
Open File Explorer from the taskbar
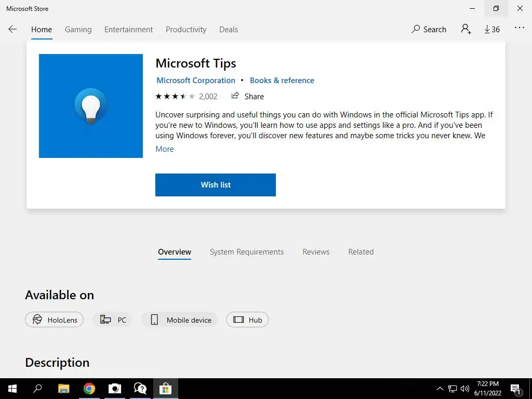(x=63, y=389)
